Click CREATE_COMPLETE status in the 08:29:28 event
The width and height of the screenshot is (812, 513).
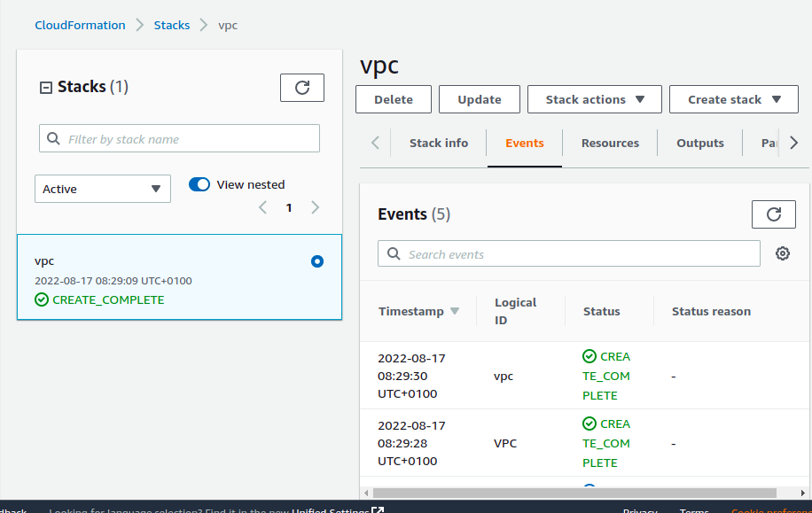(605, 443)
